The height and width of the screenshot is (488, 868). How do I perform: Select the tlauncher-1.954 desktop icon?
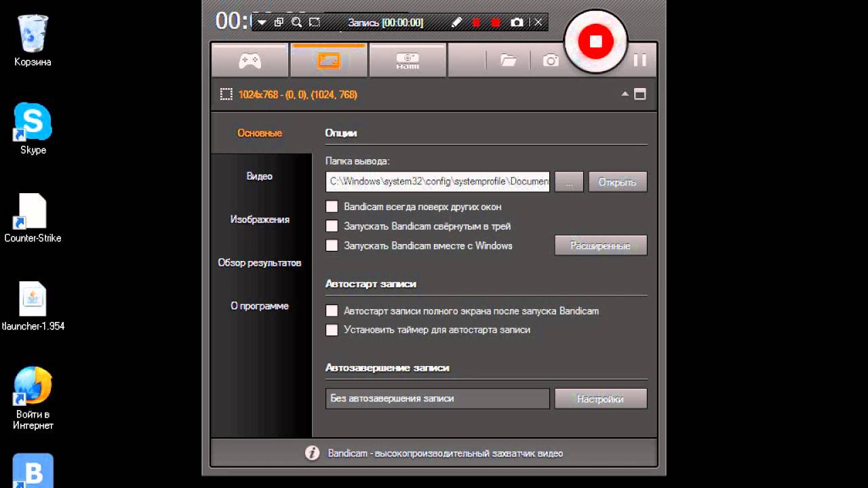pyautogui.click(x=33, y=306)
